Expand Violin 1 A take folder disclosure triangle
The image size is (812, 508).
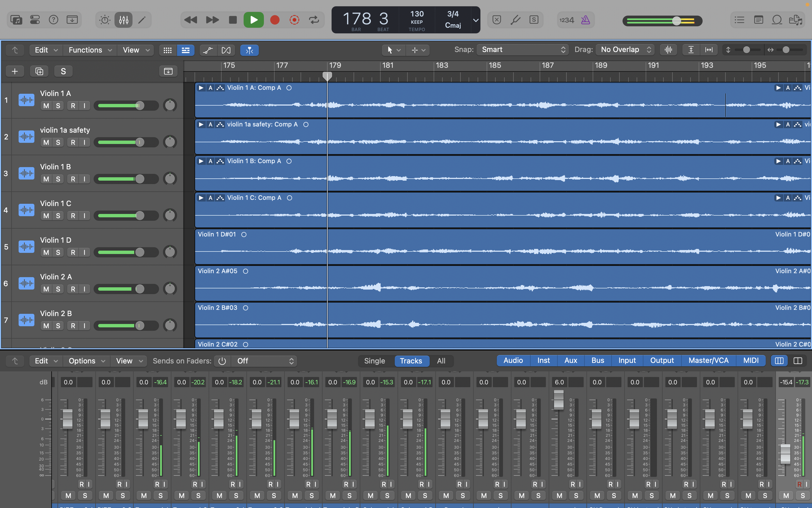(201, 88)
